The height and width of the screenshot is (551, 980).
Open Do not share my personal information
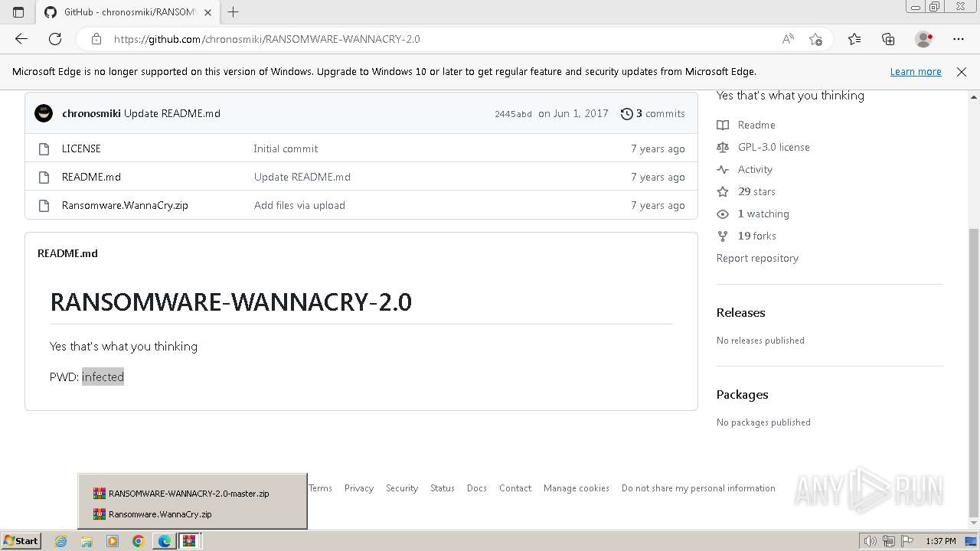click(x=698, y=488)
